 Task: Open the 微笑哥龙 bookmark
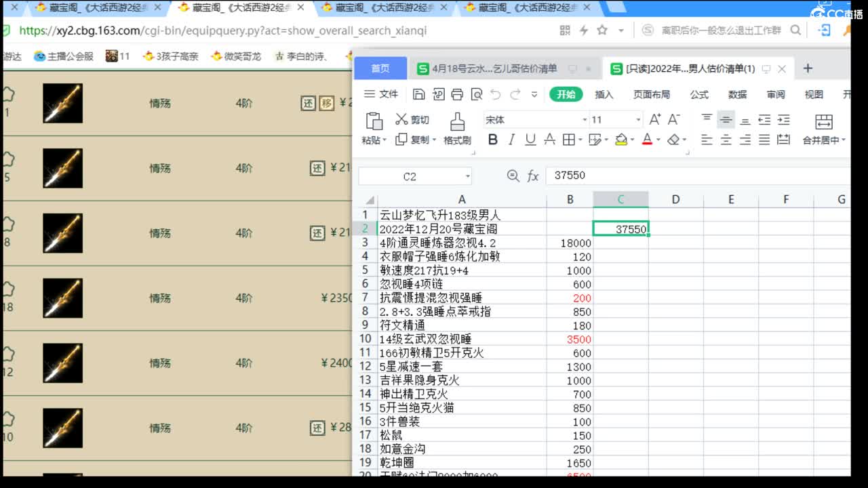pyautogui.click(x=236, y=56)
